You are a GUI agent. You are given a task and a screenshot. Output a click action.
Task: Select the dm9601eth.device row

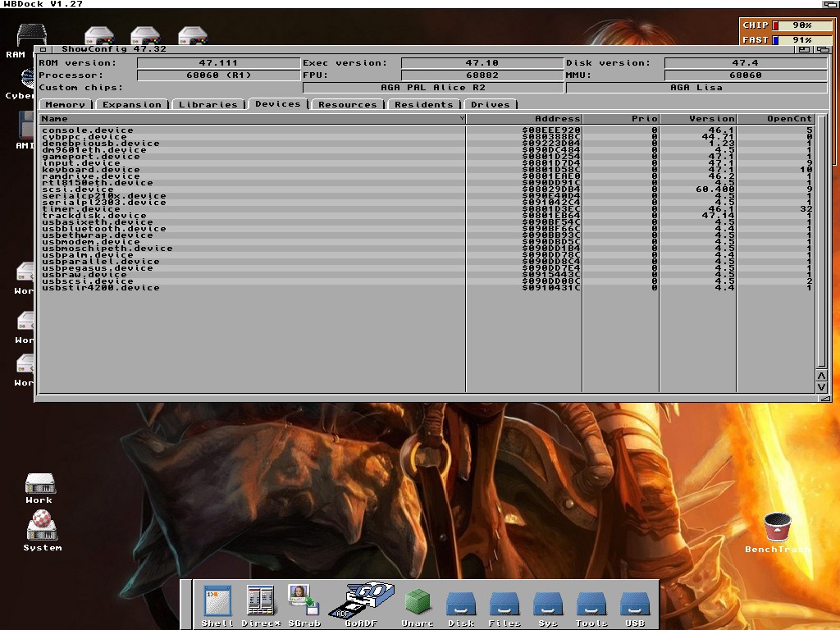click(427, 150)
